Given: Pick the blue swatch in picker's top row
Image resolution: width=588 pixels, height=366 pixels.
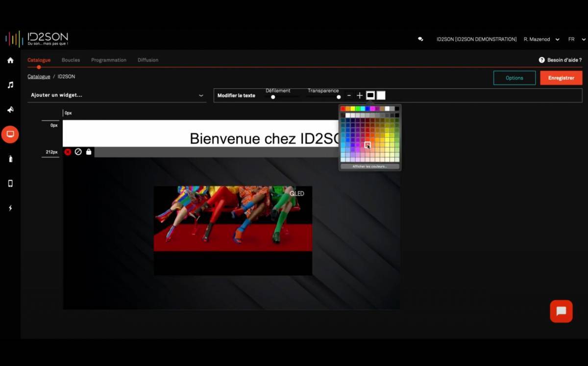Looking at the screenshot, I should (x=367, y=108).
